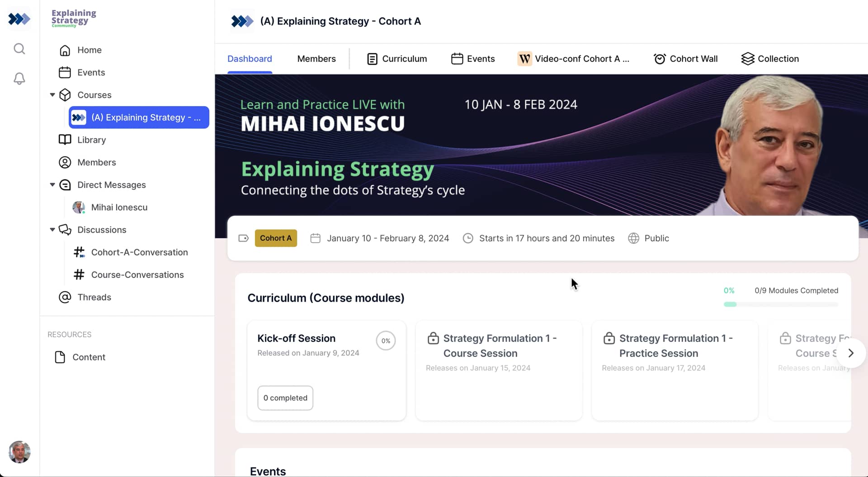Click the 0 completed button
The image size is (868, 477).
tap(285, 398)
